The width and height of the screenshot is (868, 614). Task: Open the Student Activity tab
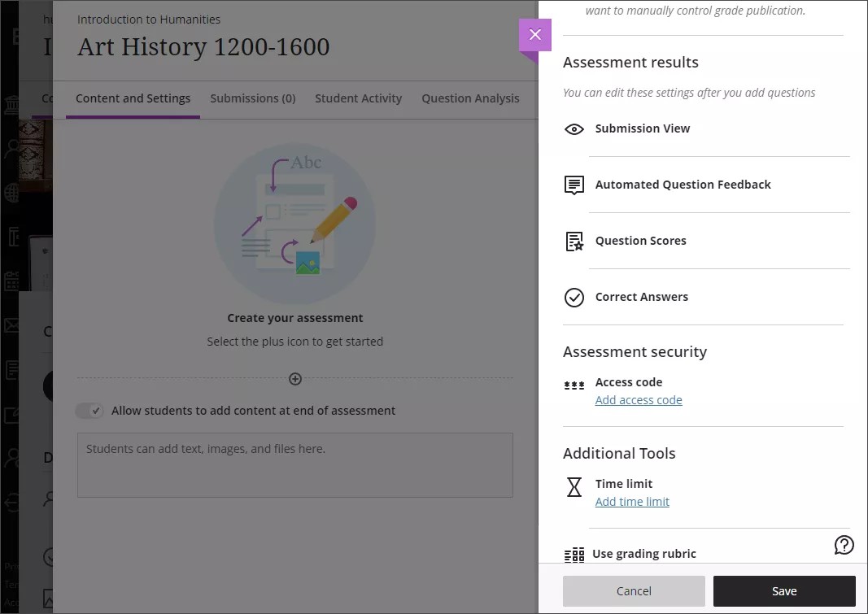point(358,98)
